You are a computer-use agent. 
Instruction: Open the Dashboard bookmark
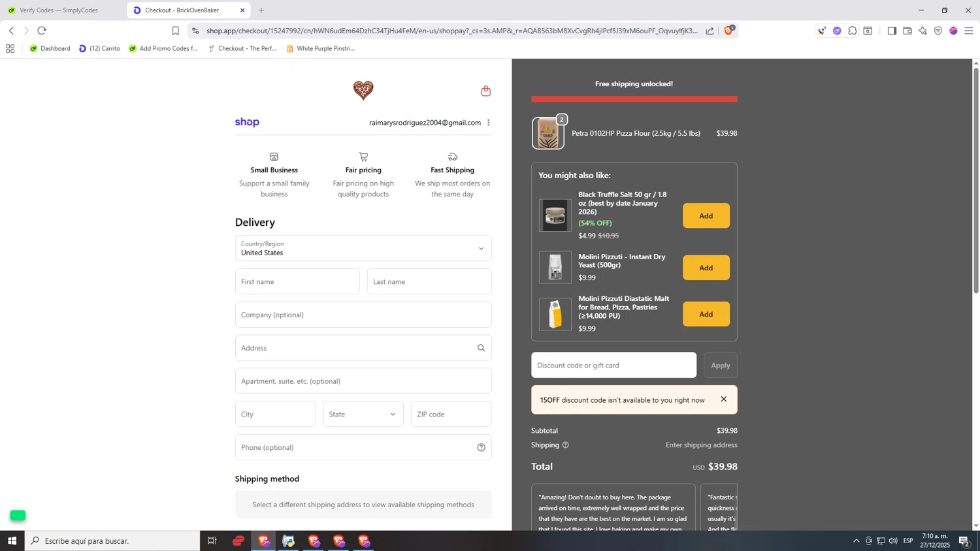[50, 48]
